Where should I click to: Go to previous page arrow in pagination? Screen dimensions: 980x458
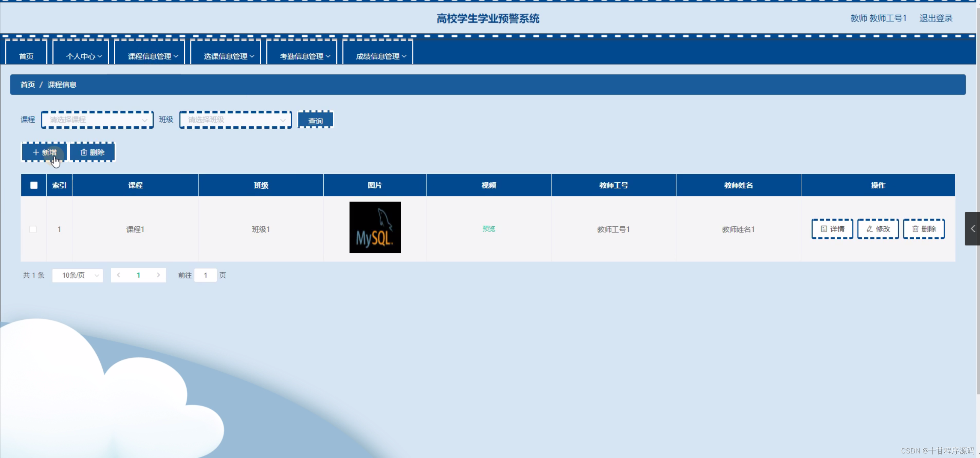click(119, 275)
